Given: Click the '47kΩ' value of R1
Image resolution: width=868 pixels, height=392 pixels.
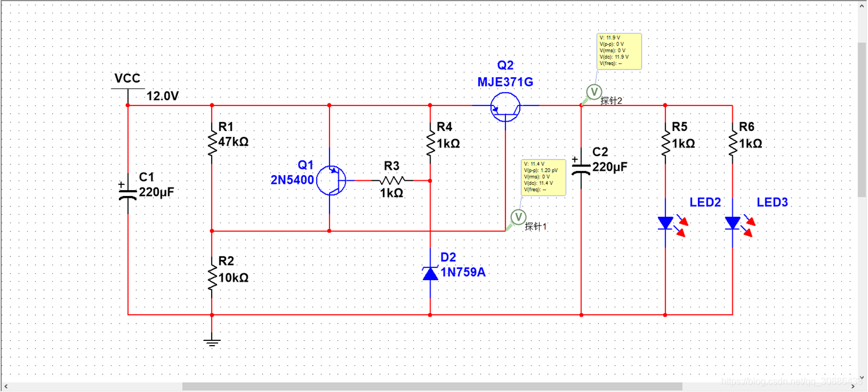Looking at the screenshot, I should (x=232, y=141).
